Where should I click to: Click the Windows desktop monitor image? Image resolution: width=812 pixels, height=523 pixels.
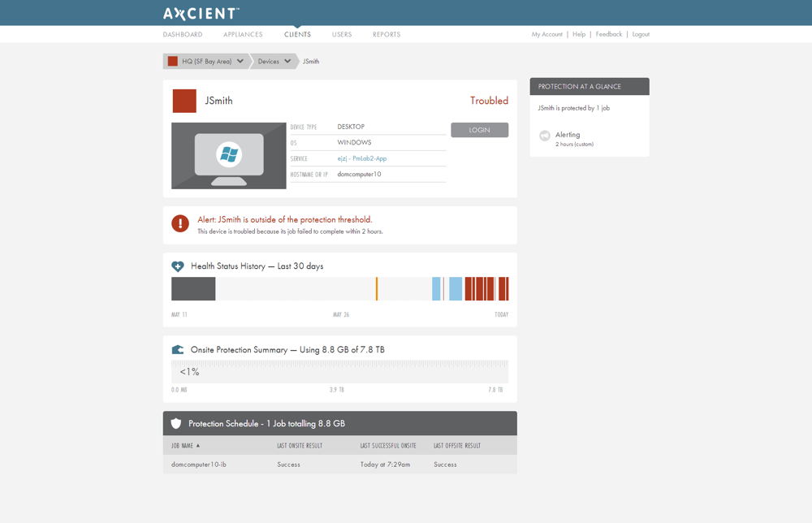point(228,156)
